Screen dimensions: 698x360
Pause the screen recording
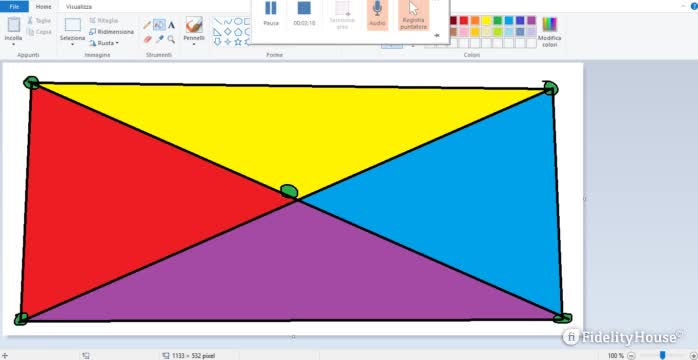271,13
